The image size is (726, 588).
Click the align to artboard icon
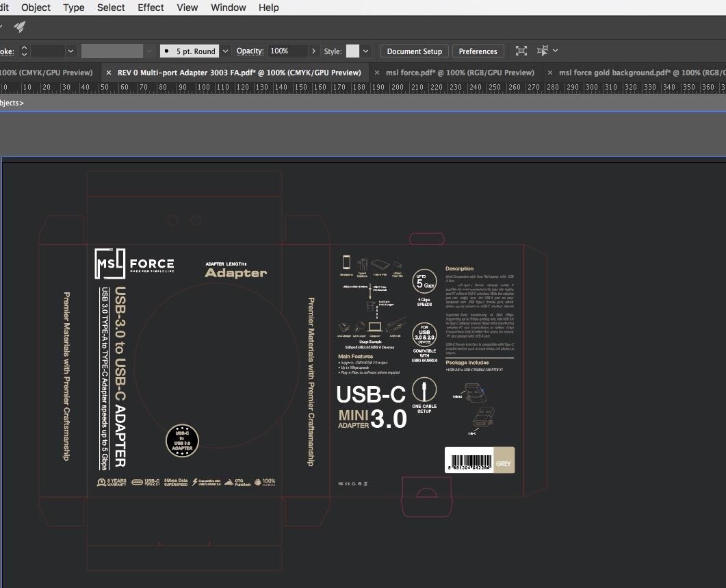[x=521, y=51]
